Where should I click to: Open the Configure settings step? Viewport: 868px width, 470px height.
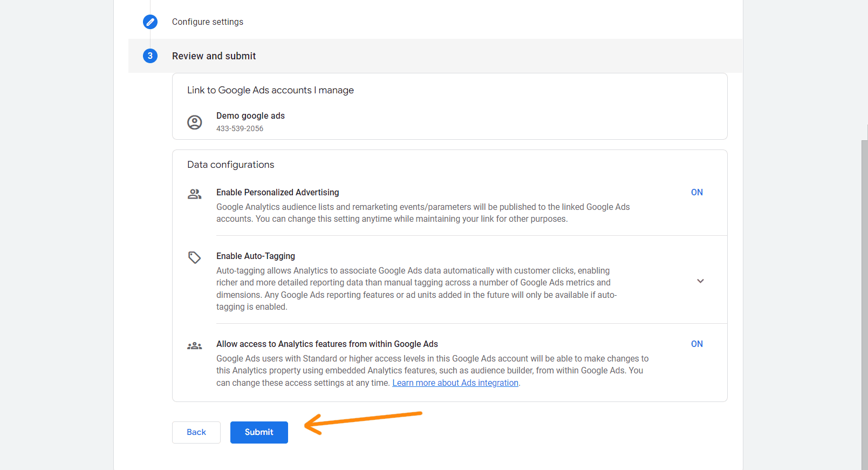coord(208,22)
